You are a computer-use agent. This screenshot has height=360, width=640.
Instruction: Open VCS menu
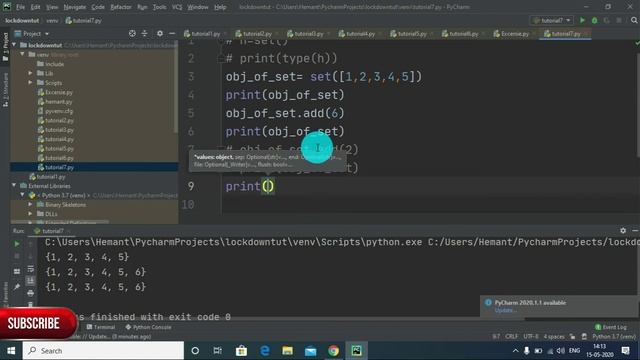[177, 7]
